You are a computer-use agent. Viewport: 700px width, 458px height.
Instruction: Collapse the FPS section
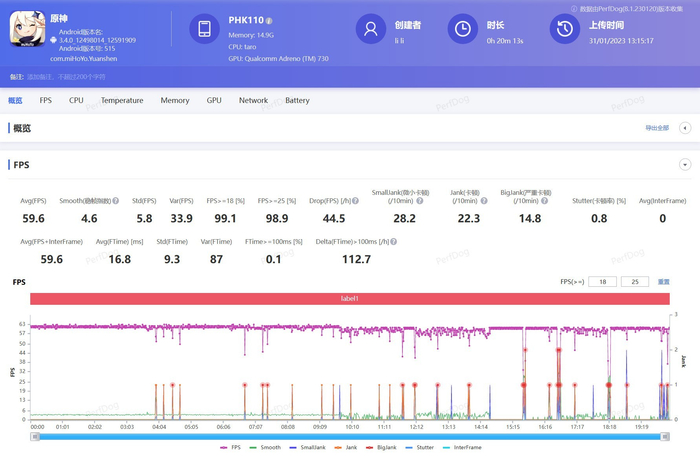click(x=684, y=164)
